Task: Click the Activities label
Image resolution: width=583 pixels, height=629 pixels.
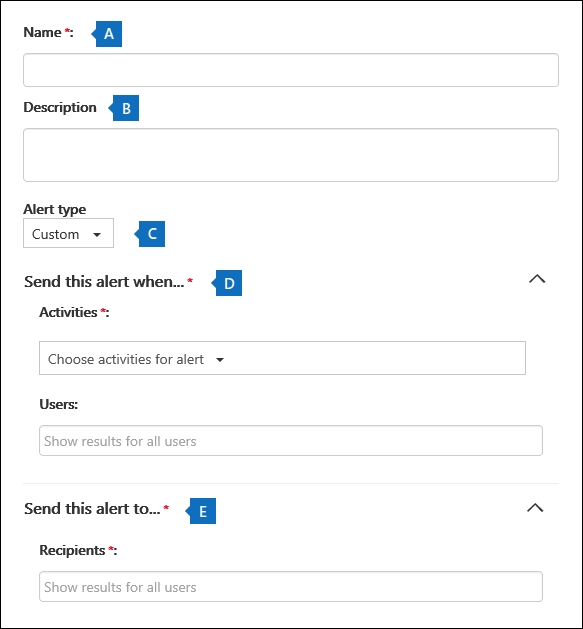Action: tap(68, 312)
